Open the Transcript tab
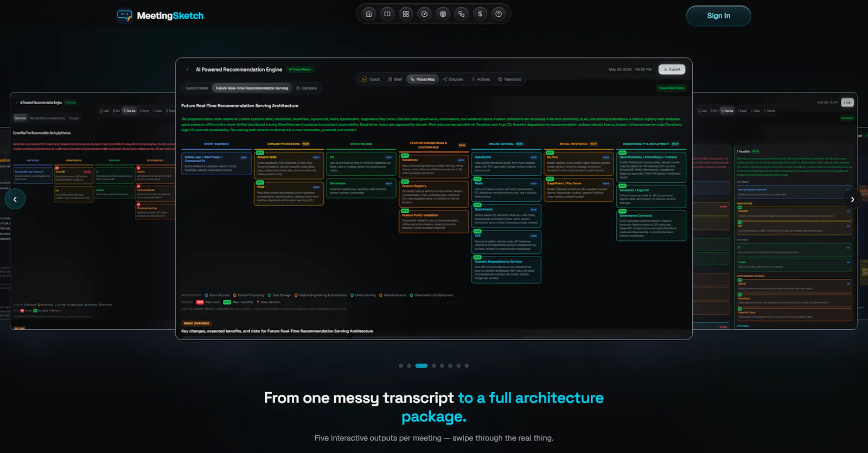The image size is (868, 453). click(x=509, y=79)
